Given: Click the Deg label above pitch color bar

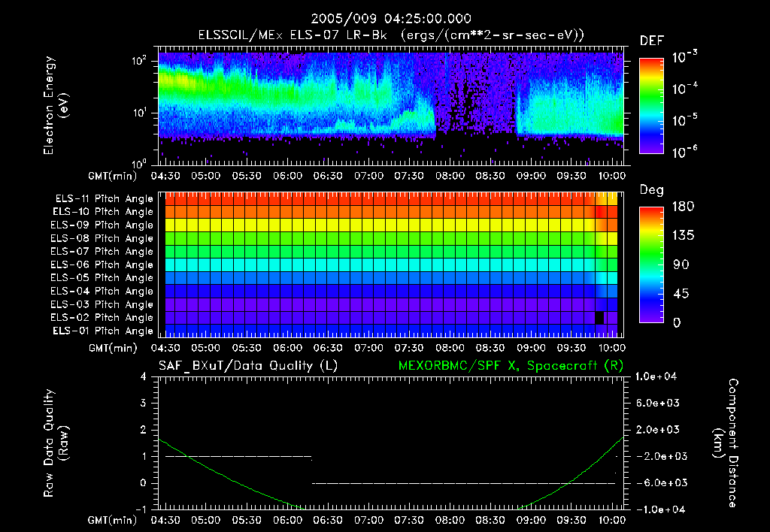Looking at the screenshot, I should pyautogui.click(x=652, y=190).
